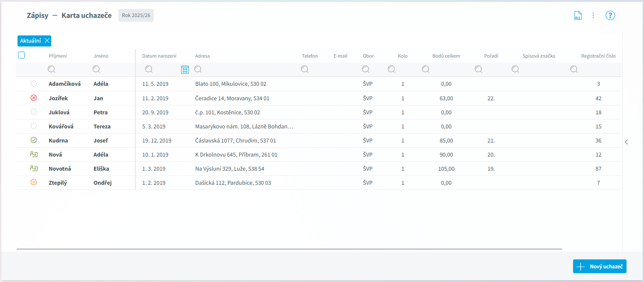Click the search icon under Pořadí

pyautogui.click(x=479, y=69)
